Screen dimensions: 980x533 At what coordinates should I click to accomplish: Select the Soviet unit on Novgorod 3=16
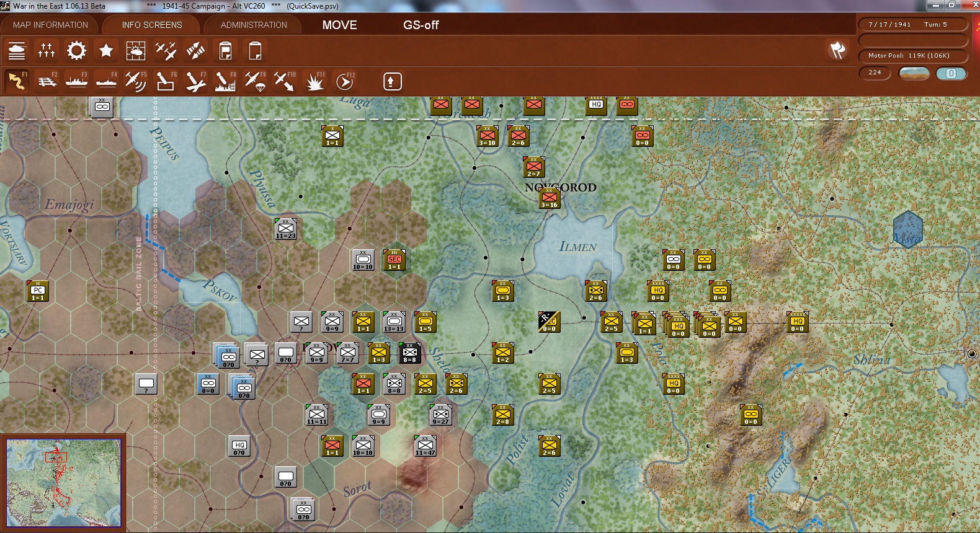click(550, 198)
